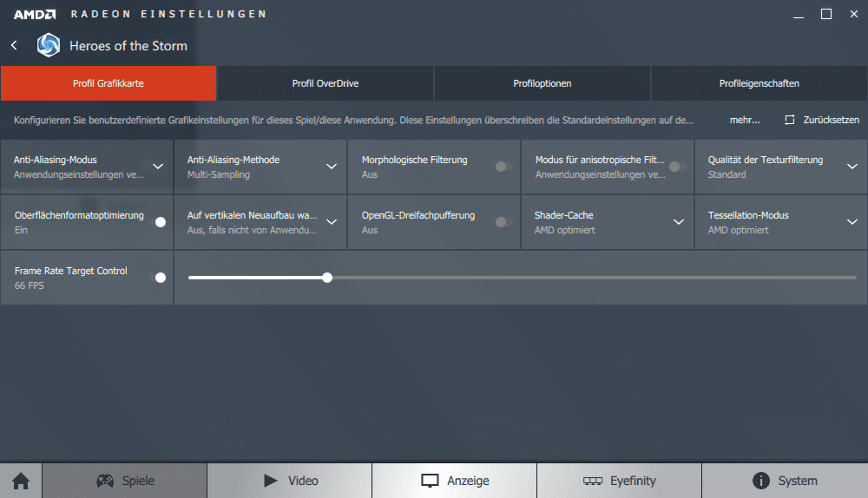Click the Spiele gamepad icon

105,481
